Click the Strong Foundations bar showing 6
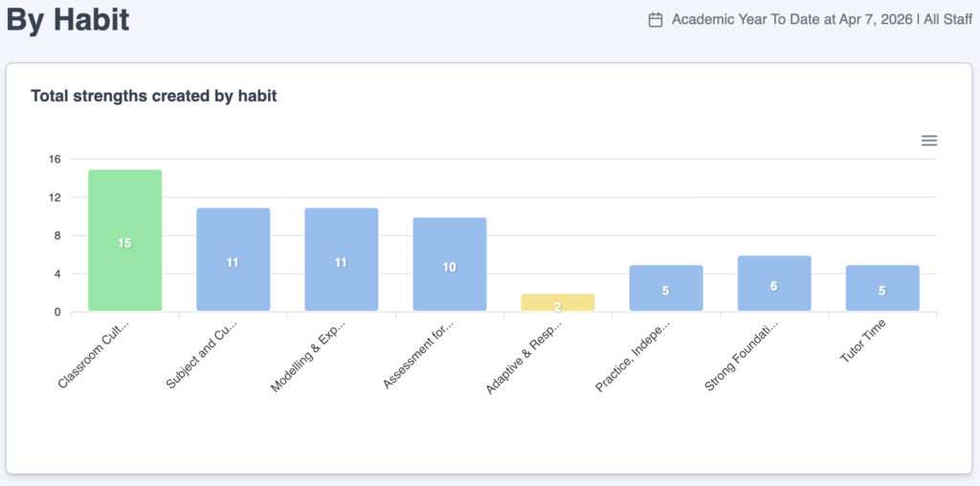980x486 pixels. pos(773,283)
